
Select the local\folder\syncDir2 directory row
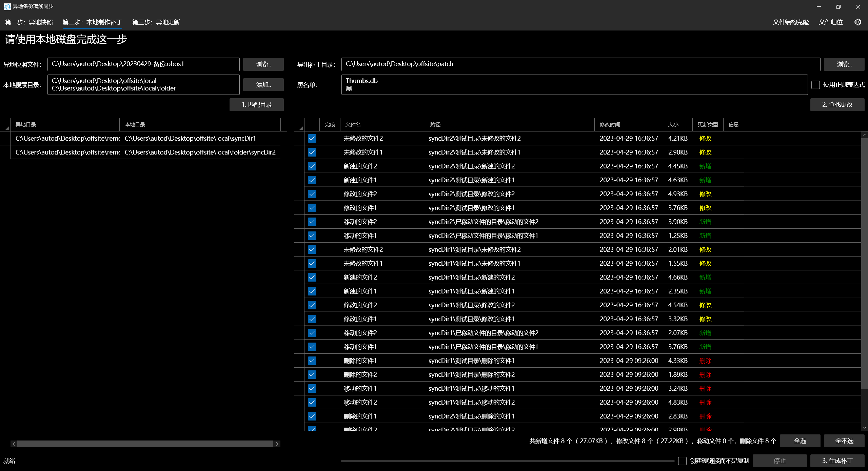(x=140, y=152)
